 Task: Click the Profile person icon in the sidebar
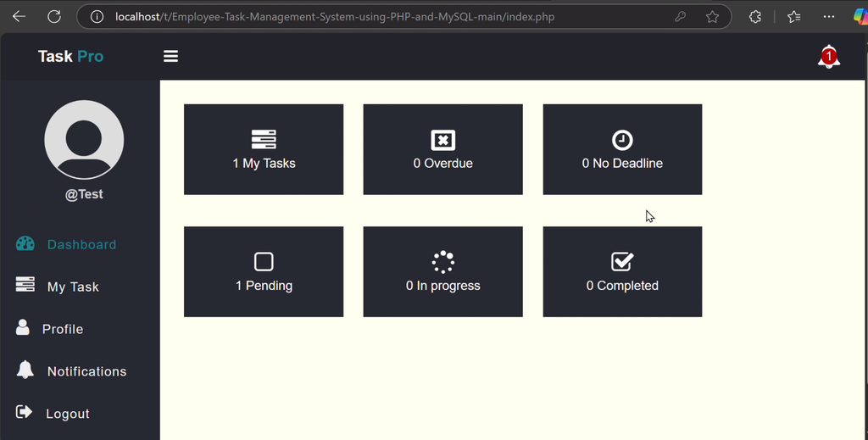coord(23,327)
